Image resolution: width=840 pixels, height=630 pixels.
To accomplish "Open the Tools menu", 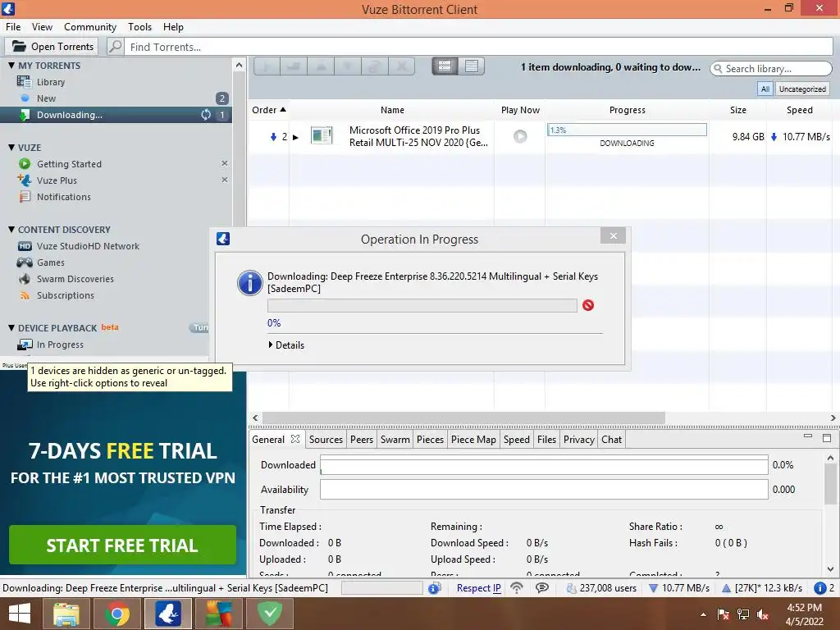I will 139,27.
